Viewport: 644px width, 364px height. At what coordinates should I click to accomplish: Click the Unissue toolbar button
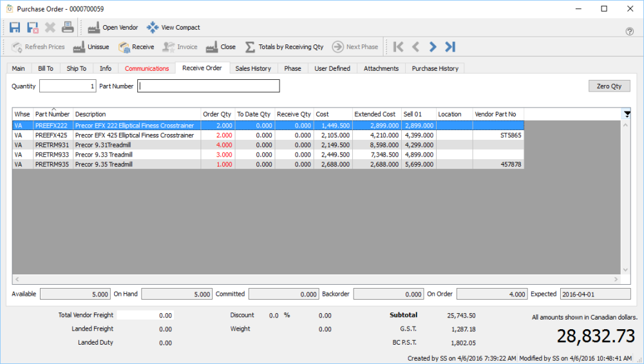point(91,47)
